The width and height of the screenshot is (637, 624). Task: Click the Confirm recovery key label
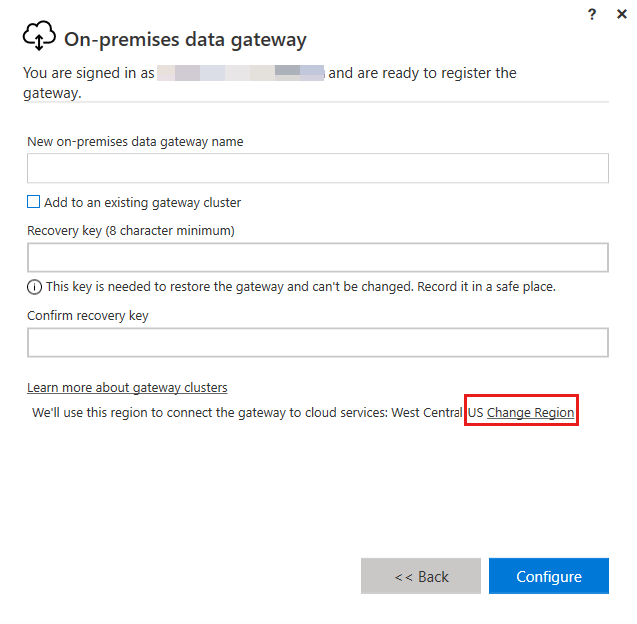pos(88,317)
